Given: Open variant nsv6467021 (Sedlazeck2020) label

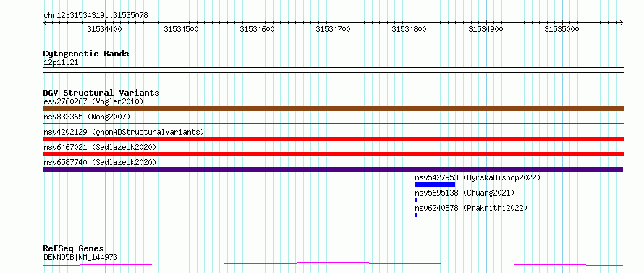Looking at the screenshot, I should (x=100, y=147).
